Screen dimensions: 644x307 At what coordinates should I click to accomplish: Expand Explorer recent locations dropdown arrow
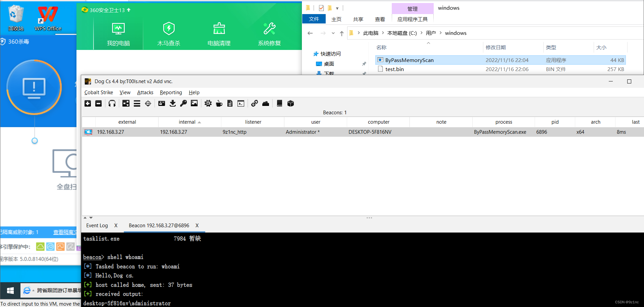coord(333,33)
